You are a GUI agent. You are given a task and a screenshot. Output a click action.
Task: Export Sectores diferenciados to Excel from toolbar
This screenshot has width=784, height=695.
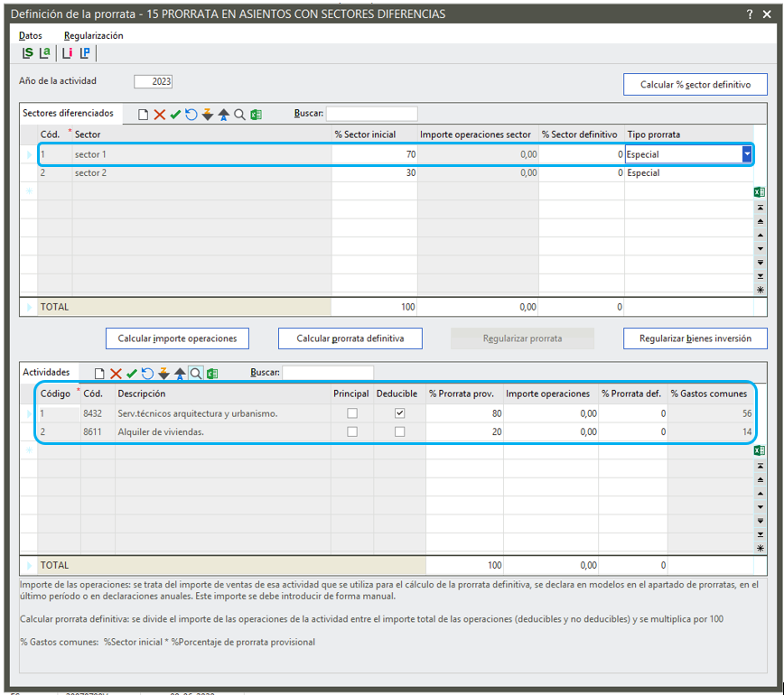tap(256, 115)
